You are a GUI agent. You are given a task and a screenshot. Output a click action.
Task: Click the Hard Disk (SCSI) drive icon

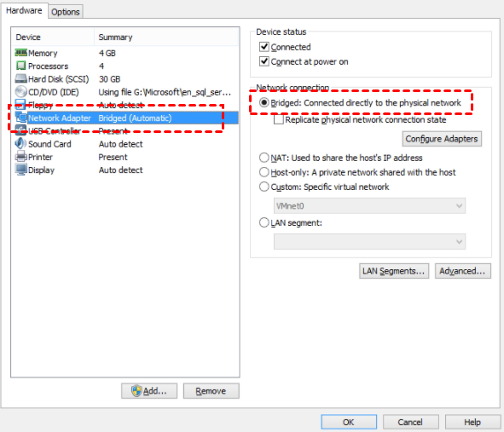tap(20, 78)
